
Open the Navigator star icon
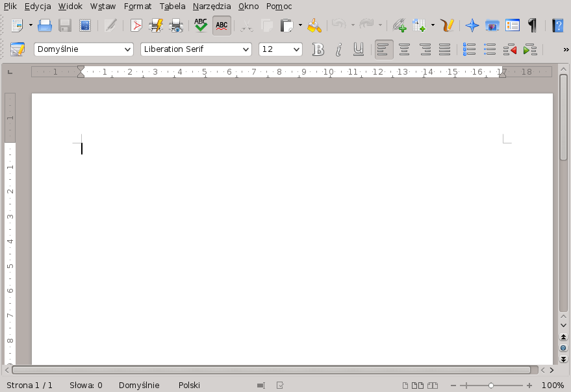click(x=472, y=26)
